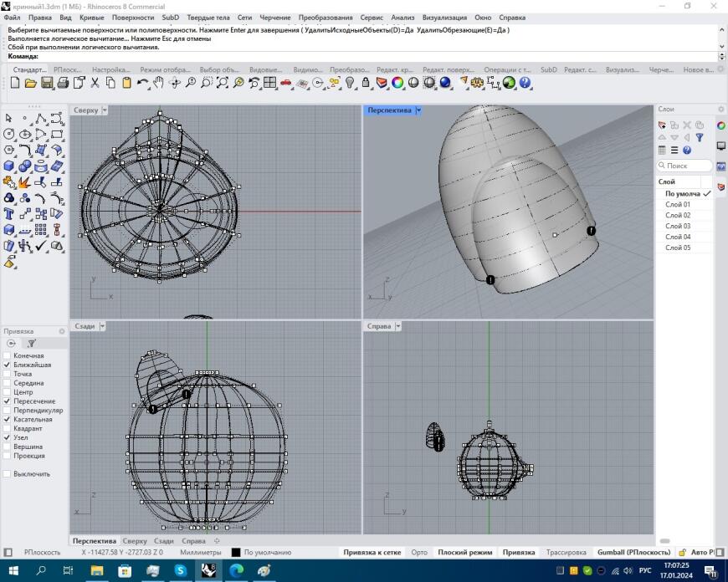
Task: Enable the Точка snap checkbox
Action: click(x=7, y=374)
